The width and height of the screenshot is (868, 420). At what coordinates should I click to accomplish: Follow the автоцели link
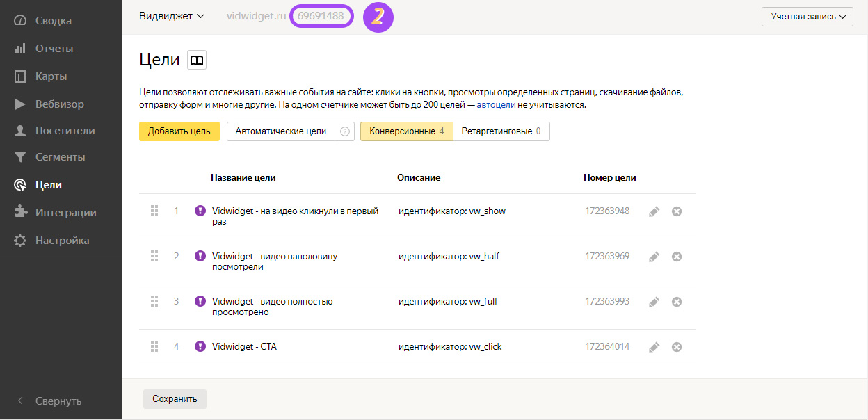(496, 105)
